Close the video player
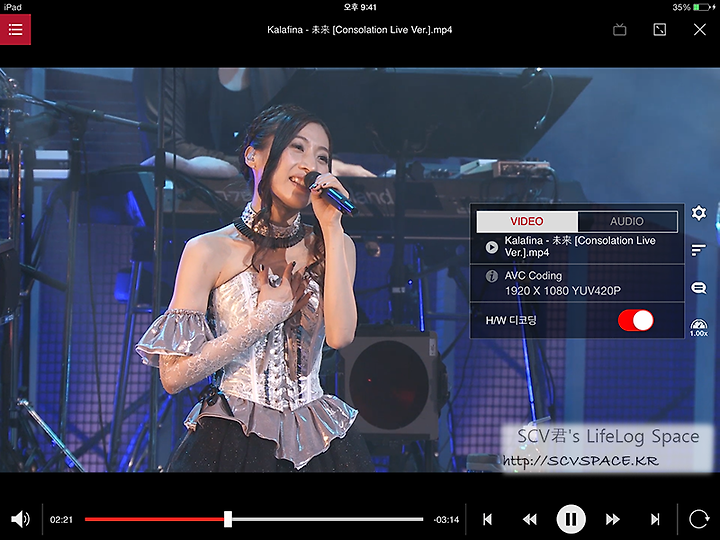This screenshot has height=540, width=720. tap(699, 30)
